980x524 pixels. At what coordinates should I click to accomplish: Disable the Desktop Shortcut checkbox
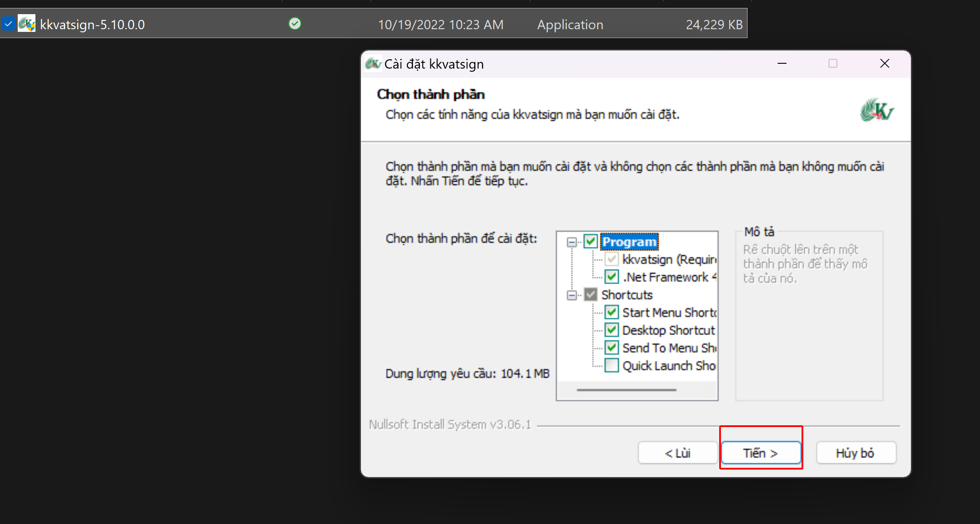coord(612,330)
